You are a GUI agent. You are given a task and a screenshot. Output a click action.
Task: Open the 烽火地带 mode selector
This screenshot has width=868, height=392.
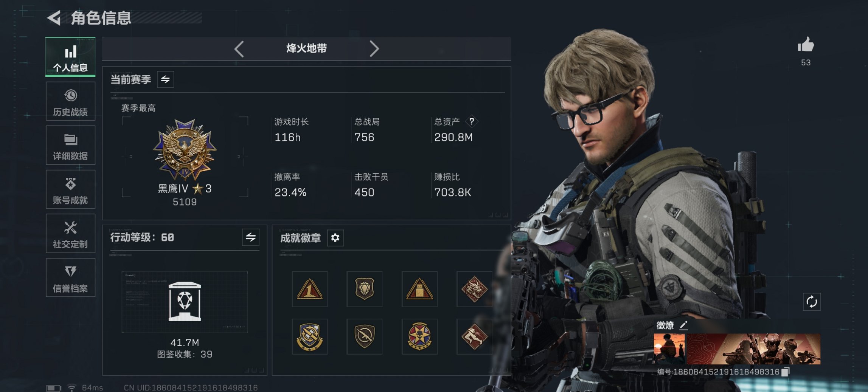(x=306, y=48)
